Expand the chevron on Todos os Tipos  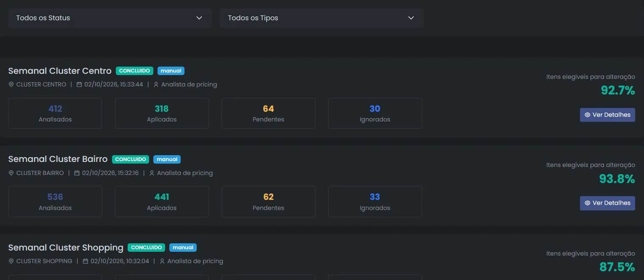[411, 18]
